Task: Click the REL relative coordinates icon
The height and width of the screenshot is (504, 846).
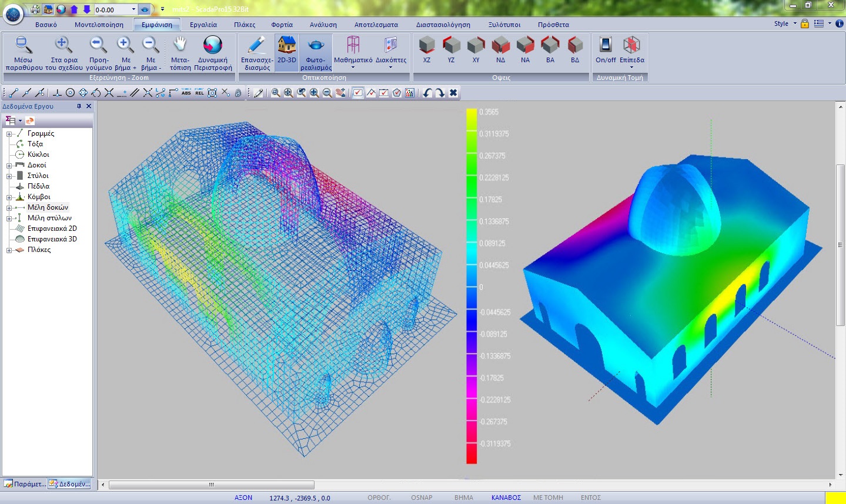Action: [x=199, y=93]
